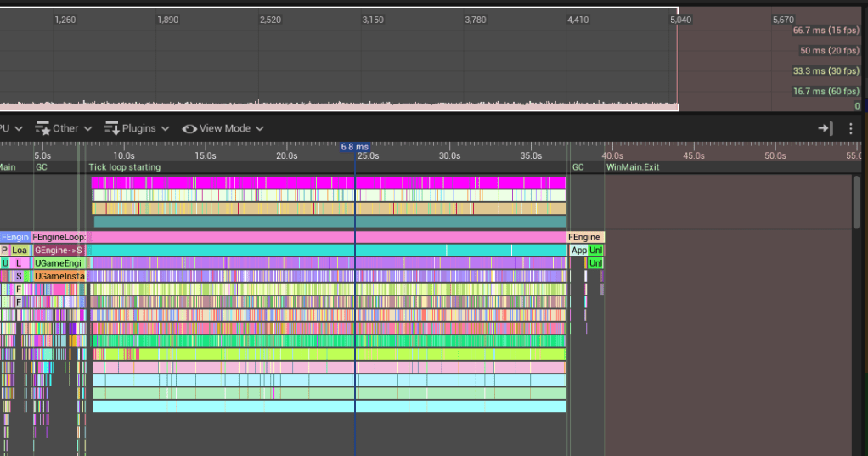Click the Other tracks filter icon

(42, 128)
